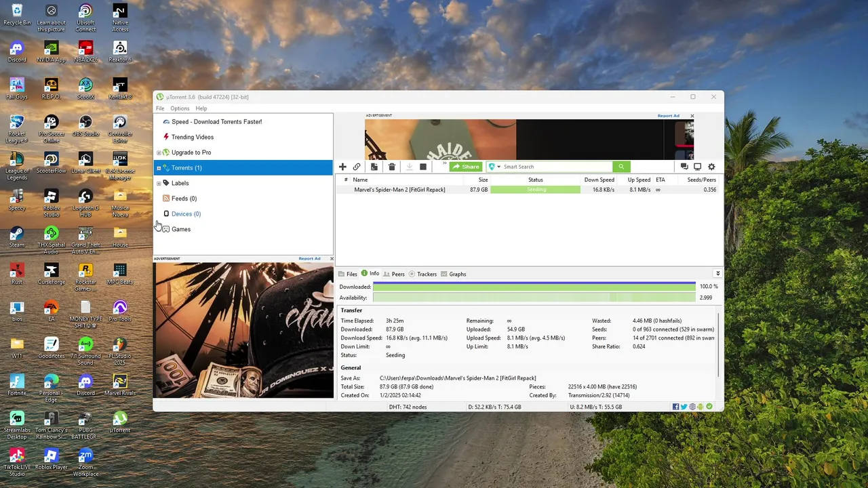This screenshot has width=868, height=488.
Task: Click the globe icon in status bar
Action: [692, 407]
